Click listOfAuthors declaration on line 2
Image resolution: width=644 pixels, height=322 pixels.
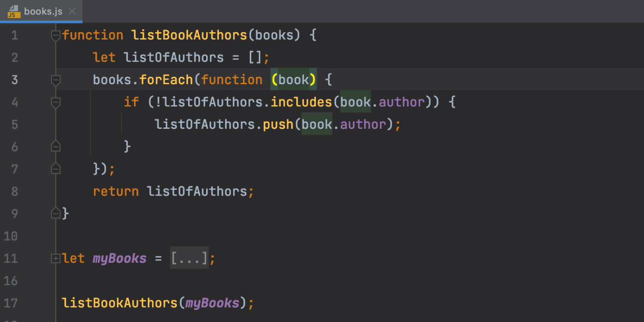pyautogui.click(x=174, y=57)
